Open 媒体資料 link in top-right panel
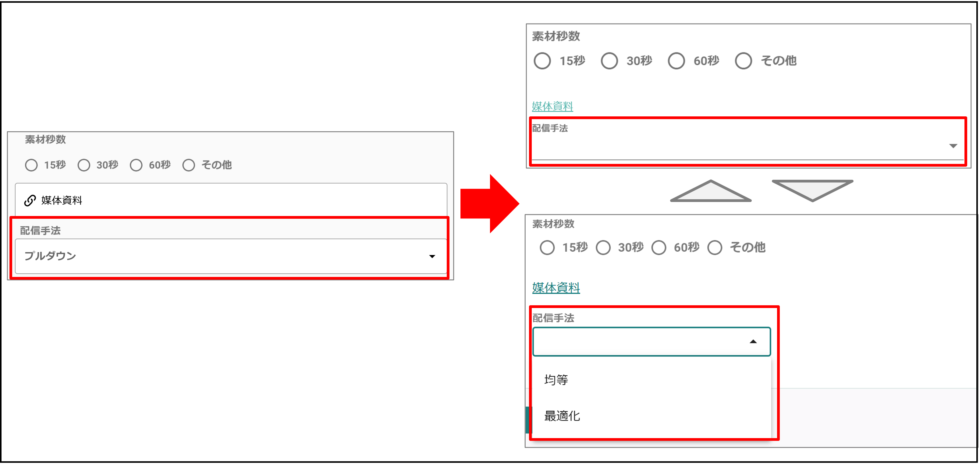This screenshot has width=980, height=464. point(552,106)
